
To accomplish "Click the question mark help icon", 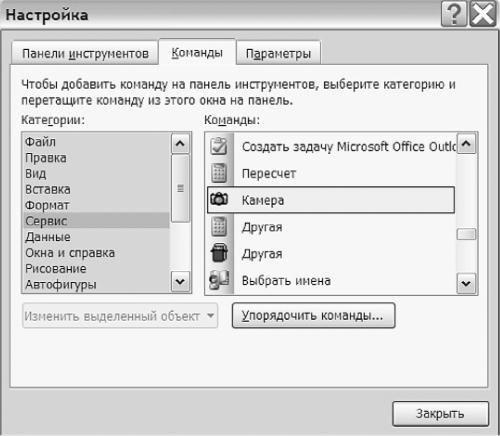I will pos(454,14).
